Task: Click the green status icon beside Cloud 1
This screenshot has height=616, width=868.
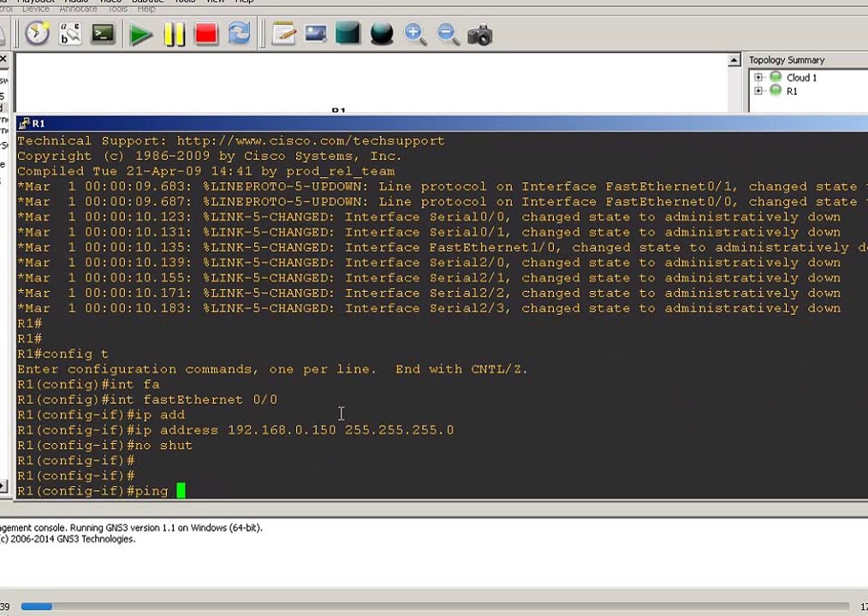Action: tap(776, 76)
